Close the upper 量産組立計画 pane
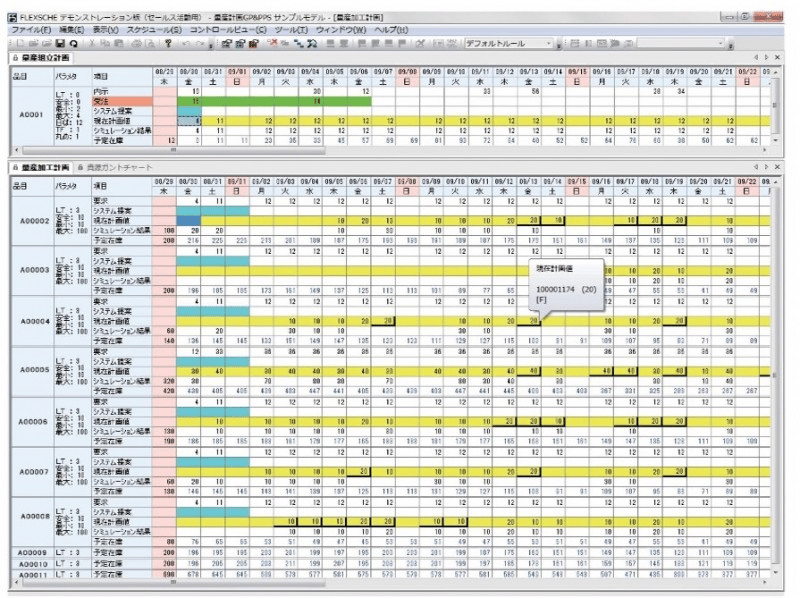This screenshot has width=800, height=598. [777, 58]
